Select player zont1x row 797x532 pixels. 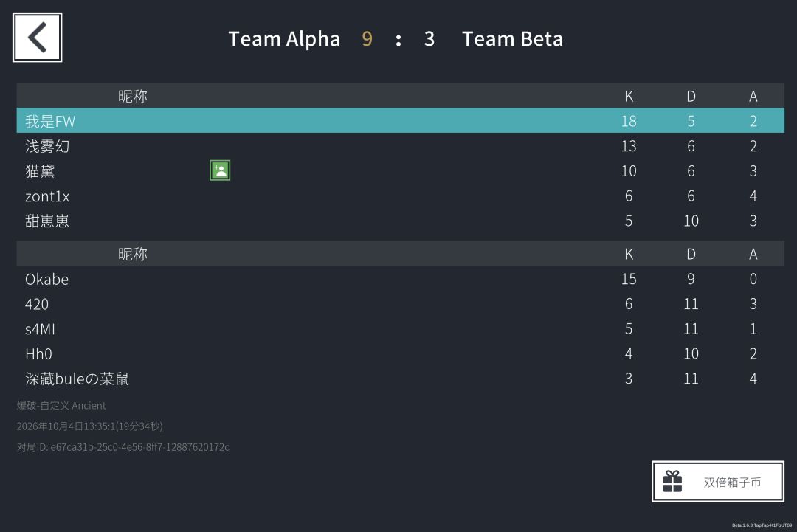click(x=400, y=196)
